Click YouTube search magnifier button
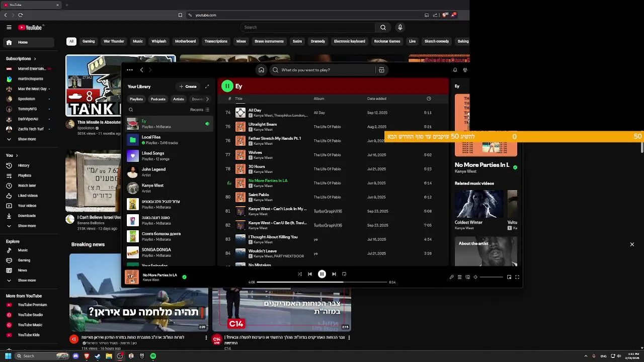Image resolution: width=644 pixels, height=362 pixels. 383,27
